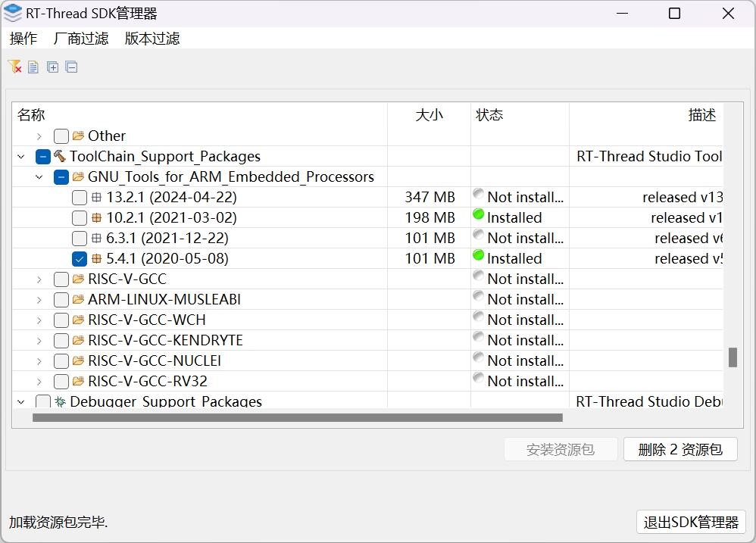Click the RISC-V-GCC-WCH folder icon
Viewport: 756px width, 543px height.
click(78, 320)
